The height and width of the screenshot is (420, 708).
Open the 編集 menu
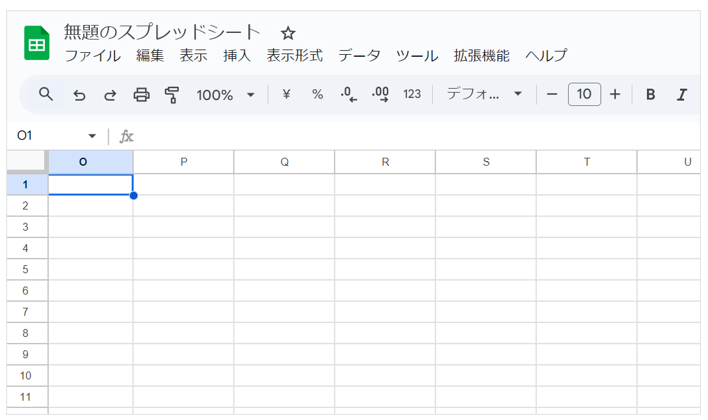click(150, 56)
